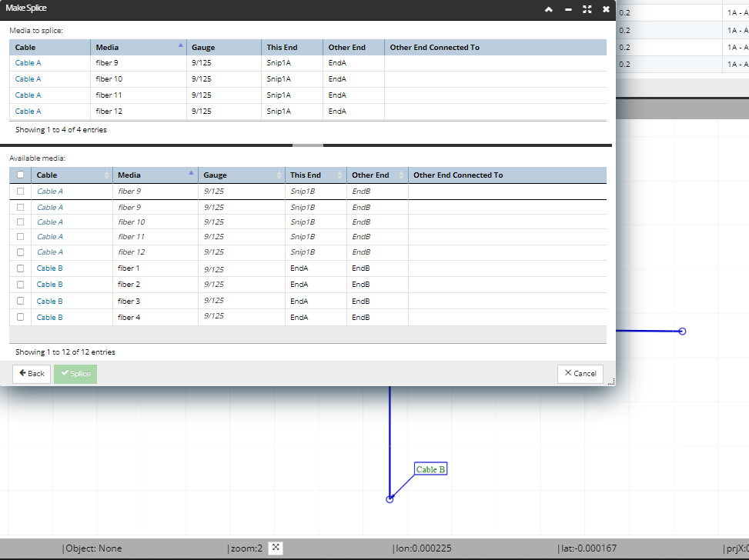Open Cable A link in Media to splice fiber 10 row
The width and height of the screenshot is (749, 560).
point(28,79)
